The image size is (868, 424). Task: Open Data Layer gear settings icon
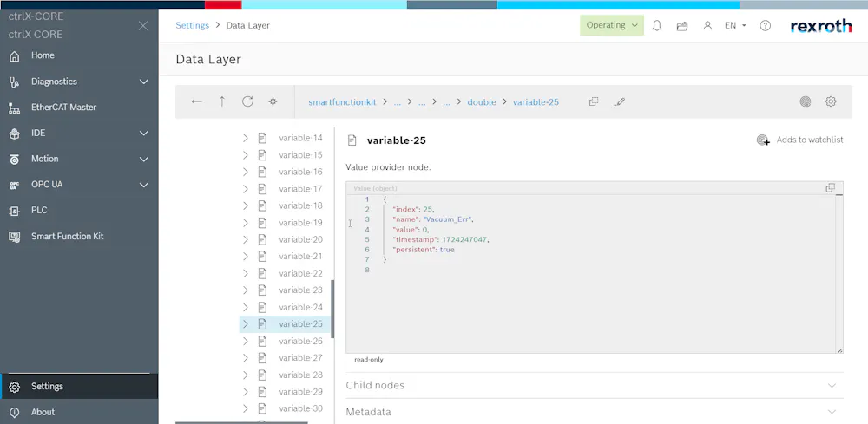[831, 101]
